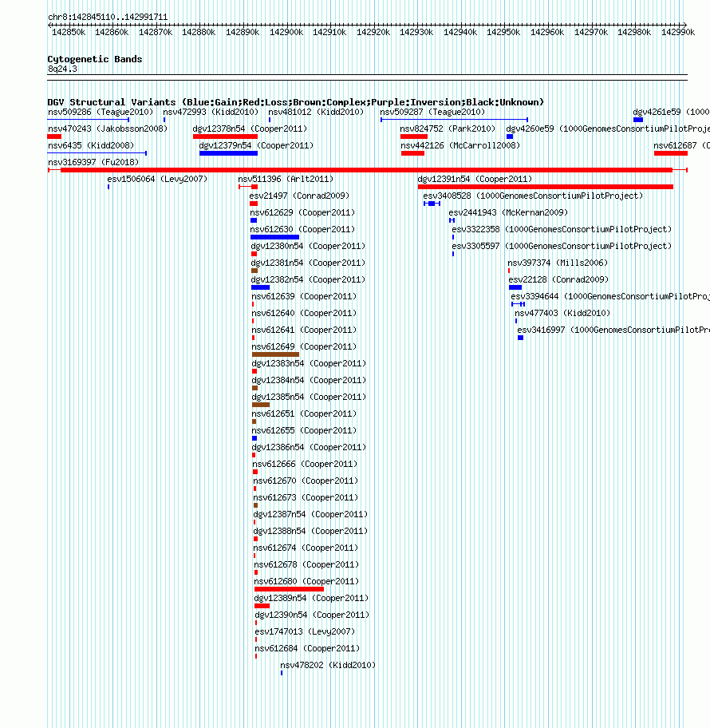
Task: Open nsv612655 (Cooper2011) variant
Action: 305,430
